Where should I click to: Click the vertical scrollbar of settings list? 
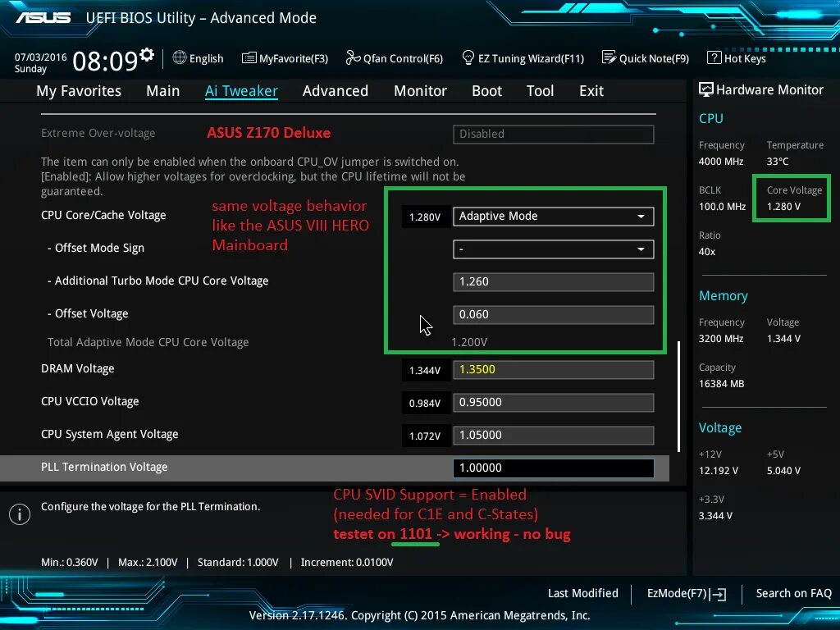tap(678, 396)
